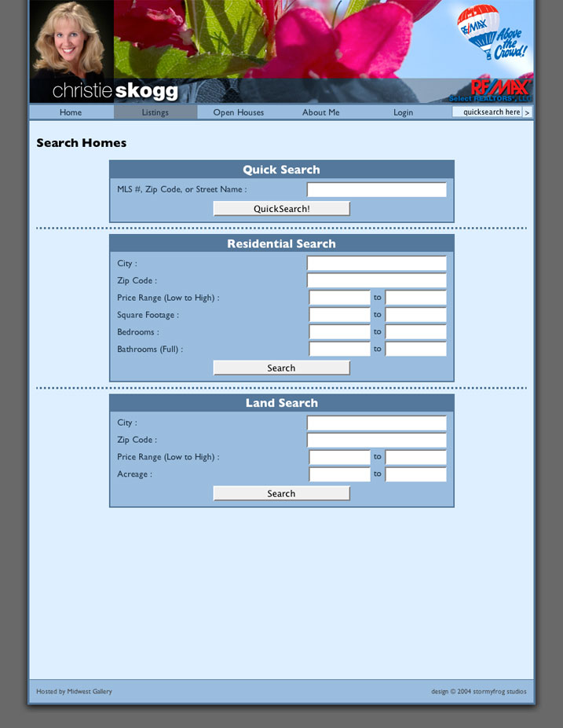563x728 pixels.
Task: Click the Land Search section header
Action: (281, 403)
